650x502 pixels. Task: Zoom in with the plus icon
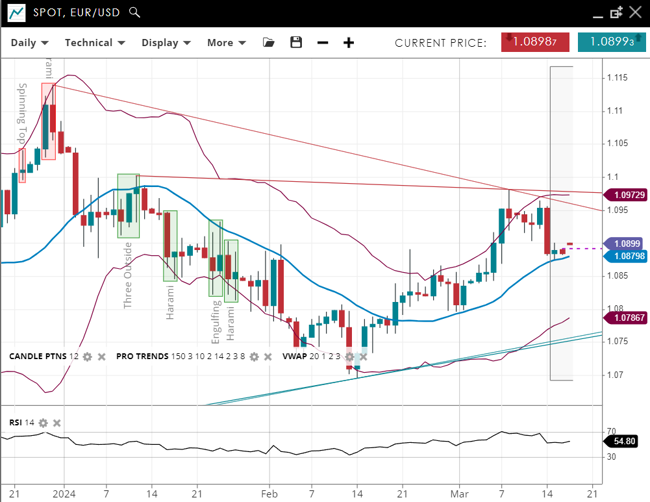pyautogui.click(x=349, y=43)
